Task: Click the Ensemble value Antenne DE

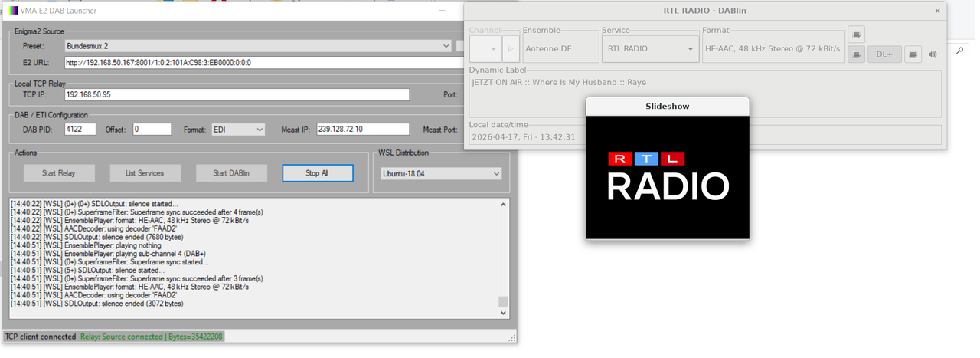Action: [548, 49]
